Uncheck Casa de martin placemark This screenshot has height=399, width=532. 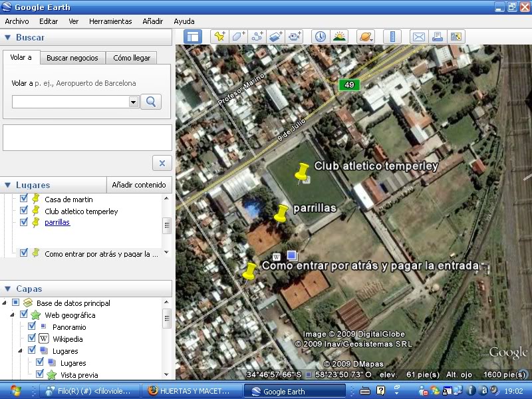click(x=24, y=198)
